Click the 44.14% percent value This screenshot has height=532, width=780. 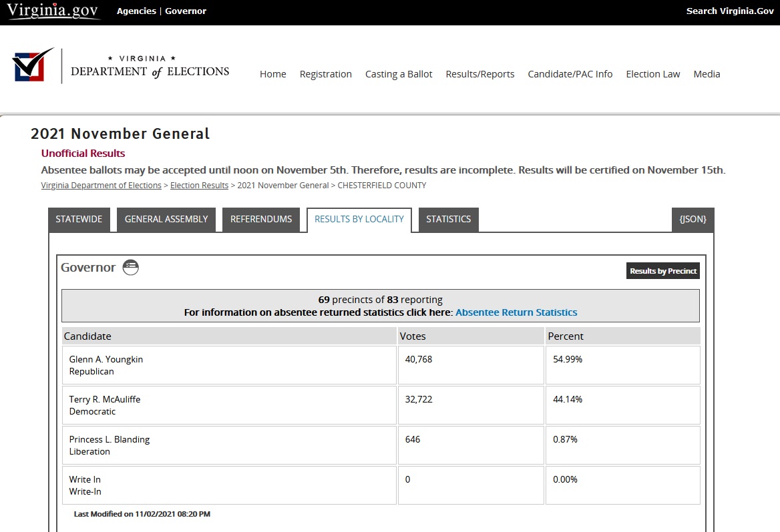pyautogui.click(x=568, y=399)
